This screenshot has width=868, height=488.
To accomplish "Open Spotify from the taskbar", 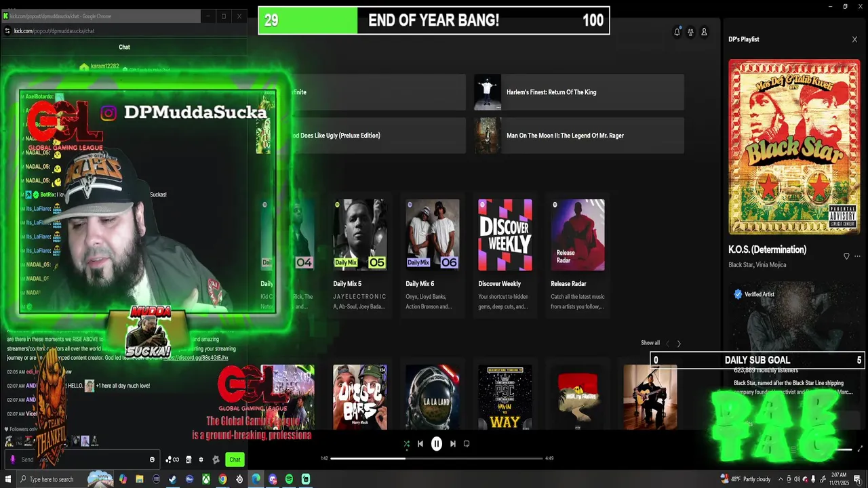I will [x=289, y=479].
